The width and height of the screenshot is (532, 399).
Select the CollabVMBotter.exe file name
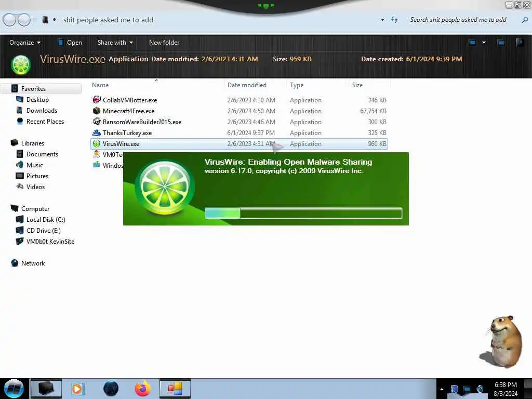click(130, 100)
